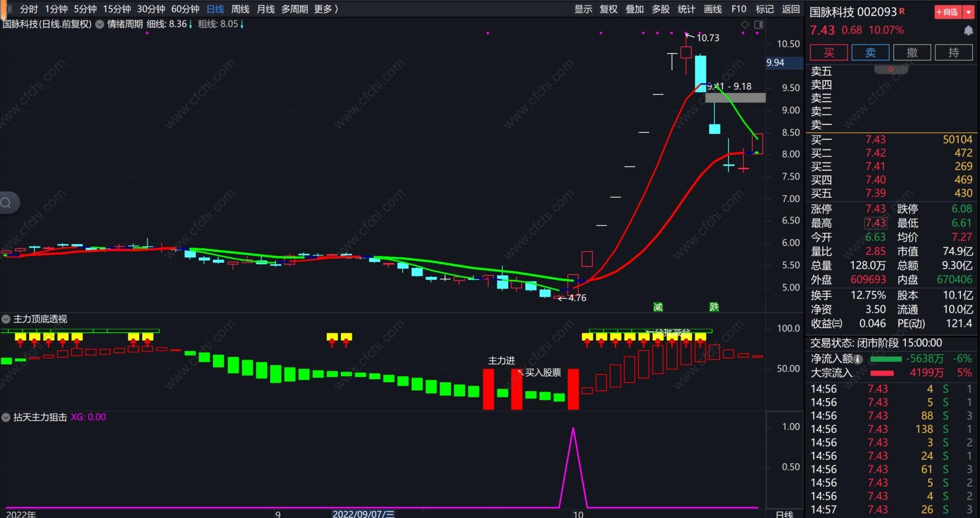Open the 画线 drawing tools
Image resolution: width=980 pixels, height=518 pixels.
(x=713, y=9)
